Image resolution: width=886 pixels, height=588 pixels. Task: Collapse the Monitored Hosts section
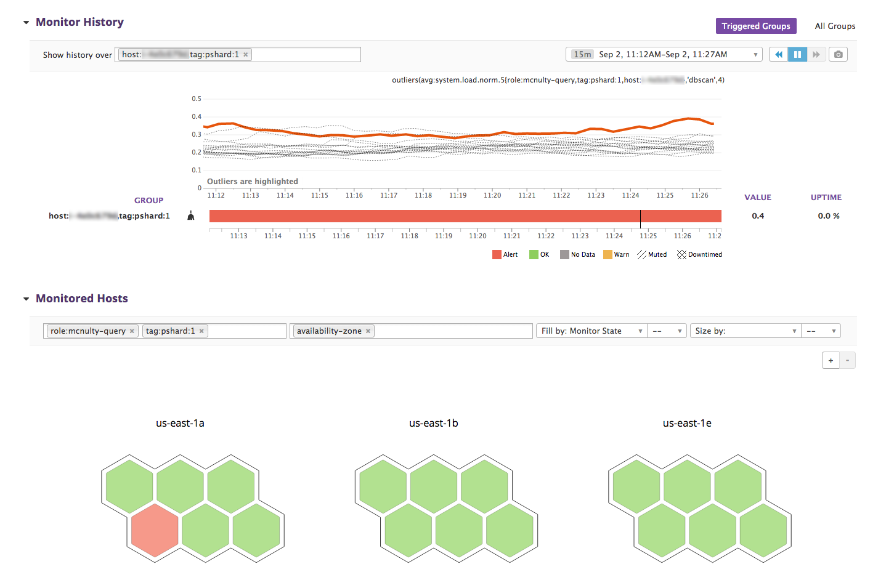pos(26,299)
